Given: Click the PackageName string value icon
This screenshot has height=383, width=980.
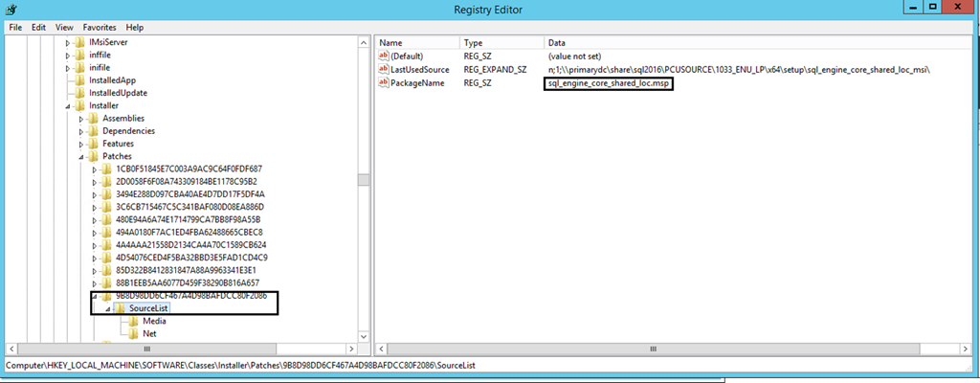Looking at the screenshot, I should pyautogui.click(x=384, y=83).
